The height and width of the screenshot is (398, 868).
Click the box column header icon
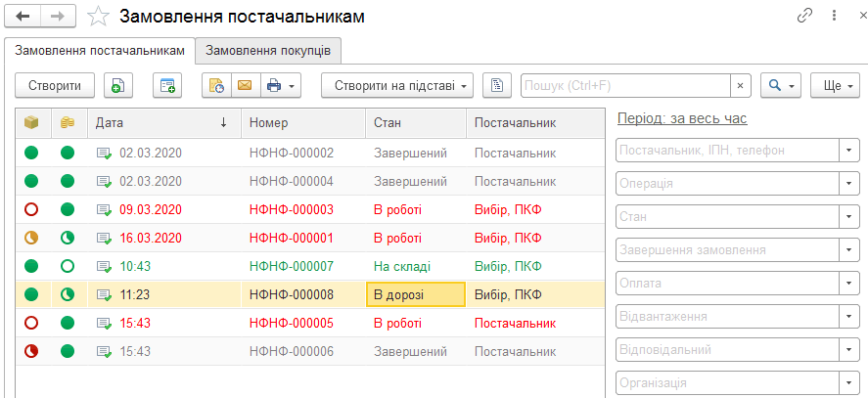(x=32, y=123)
